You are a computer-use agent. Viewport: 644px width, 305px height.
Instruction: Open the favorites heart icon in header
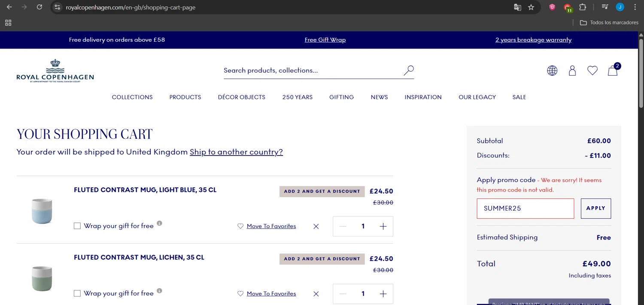point(592,70)
